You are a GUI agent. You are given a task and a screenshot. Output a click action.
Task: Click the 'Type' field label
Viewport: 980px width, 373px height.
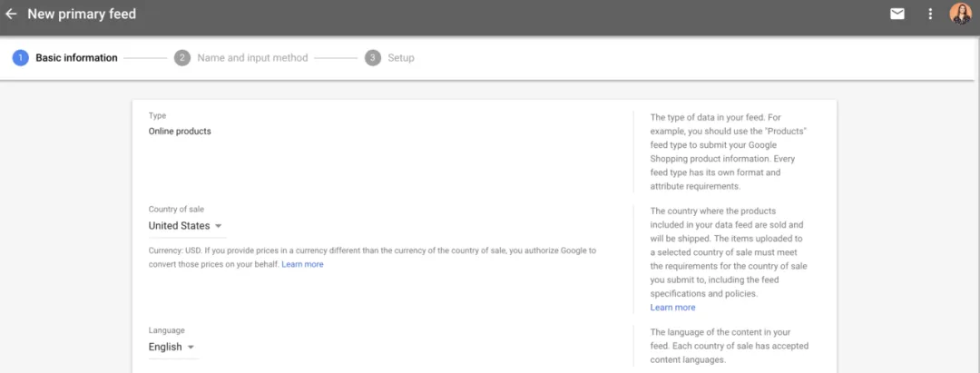point(158,115)
